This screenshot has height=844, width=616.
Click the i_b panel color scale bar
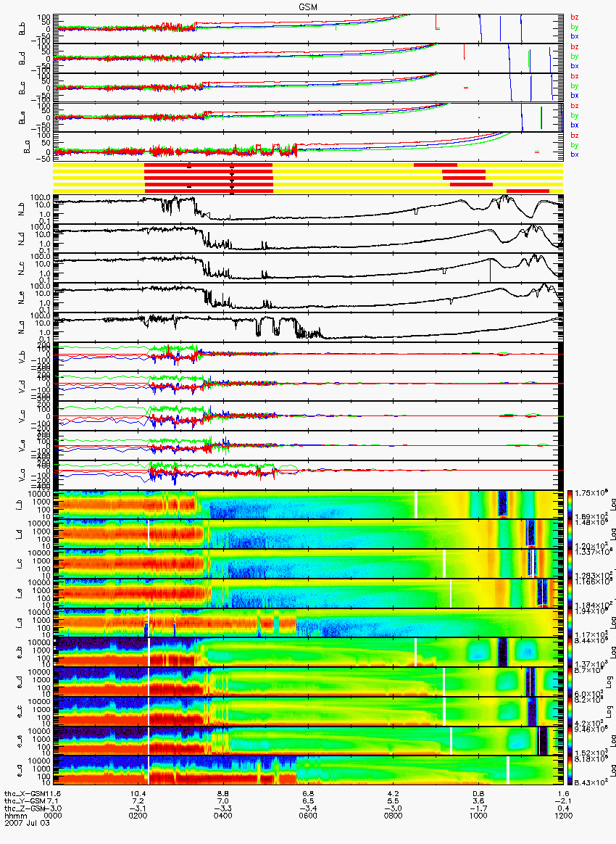pos(569,505)
